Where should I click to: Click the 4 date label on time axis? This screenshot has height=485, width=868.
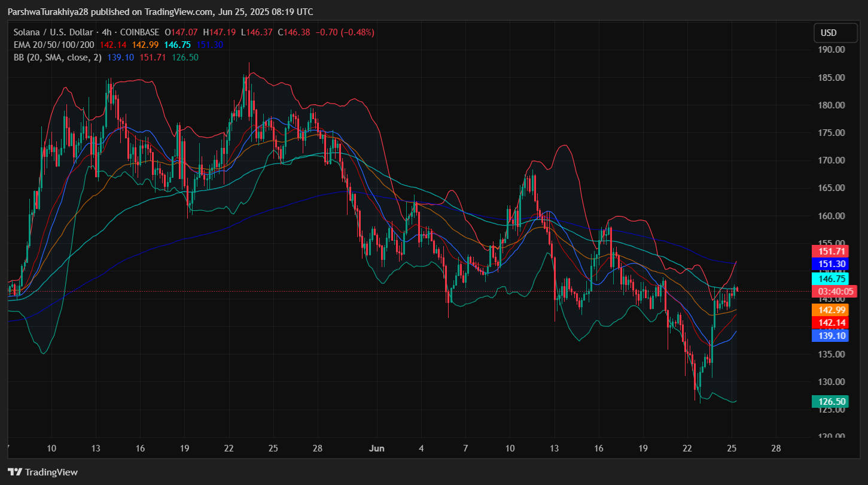tap(421, 448)
